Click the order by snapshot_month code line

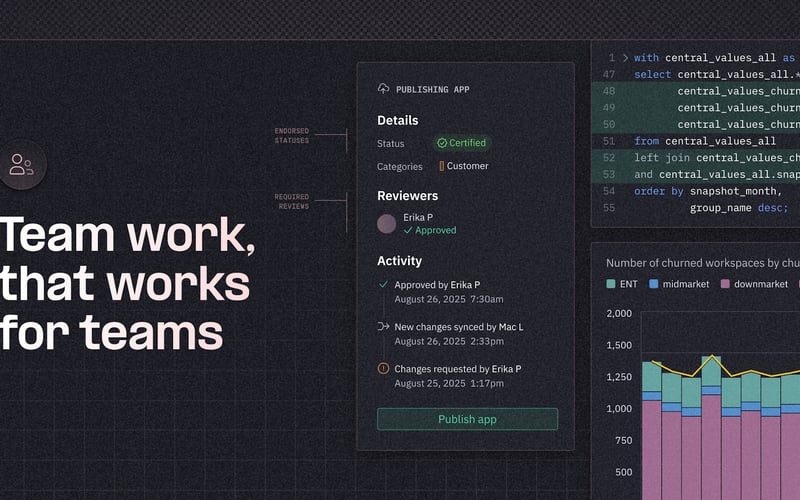coord(708,191)
